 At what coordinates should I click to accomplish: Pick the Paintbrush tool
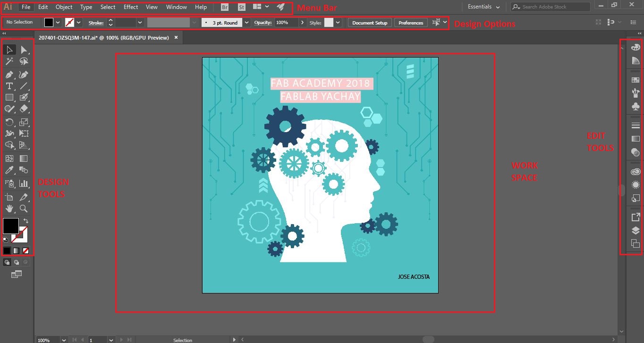[24, 97]
